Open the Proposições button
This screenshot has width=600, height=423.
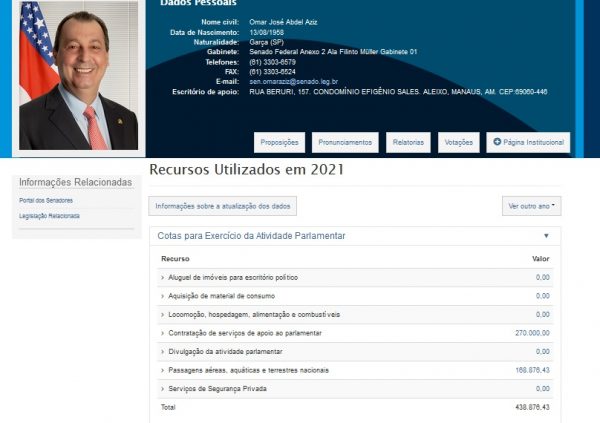click(x=279, y=143)
